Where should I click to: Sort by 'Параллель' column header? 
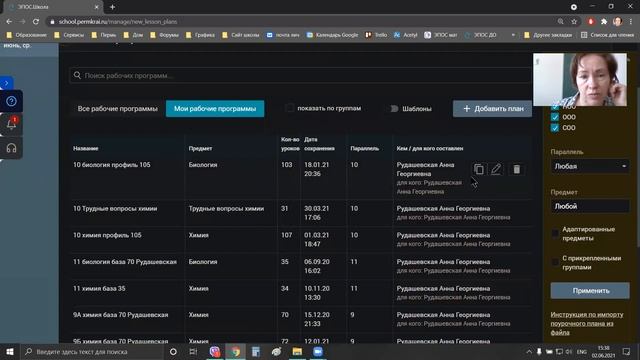point(364,148)
